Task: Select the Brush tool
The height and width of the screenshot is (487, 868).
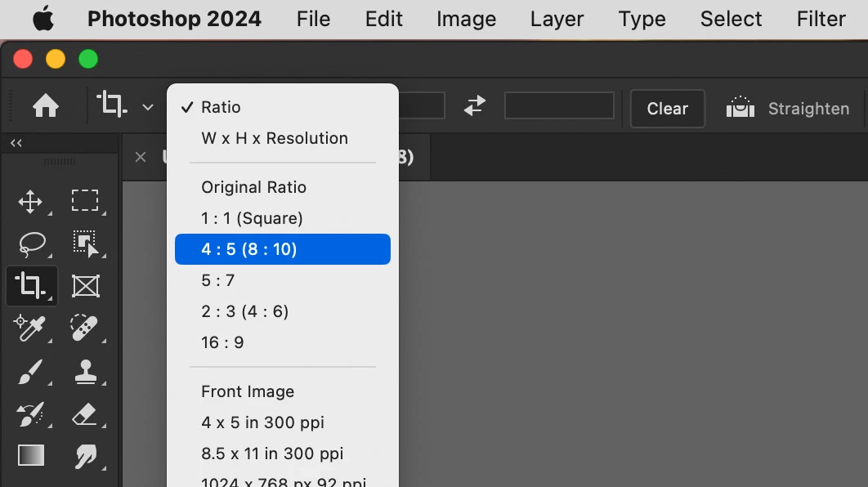Action: point(30,371)
